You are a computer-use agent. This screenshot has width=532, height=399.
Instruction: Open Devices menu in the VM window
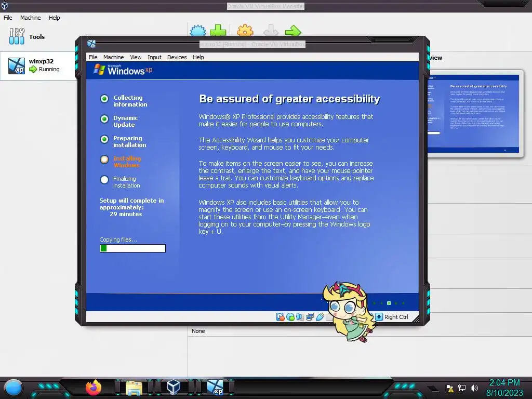click(177, 57)
